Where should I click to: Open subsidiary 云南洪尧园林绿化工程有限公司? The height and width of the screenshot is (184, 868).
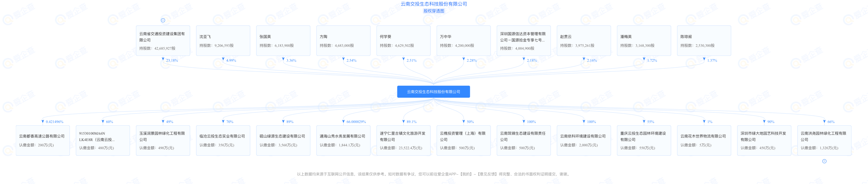point(825,141)
